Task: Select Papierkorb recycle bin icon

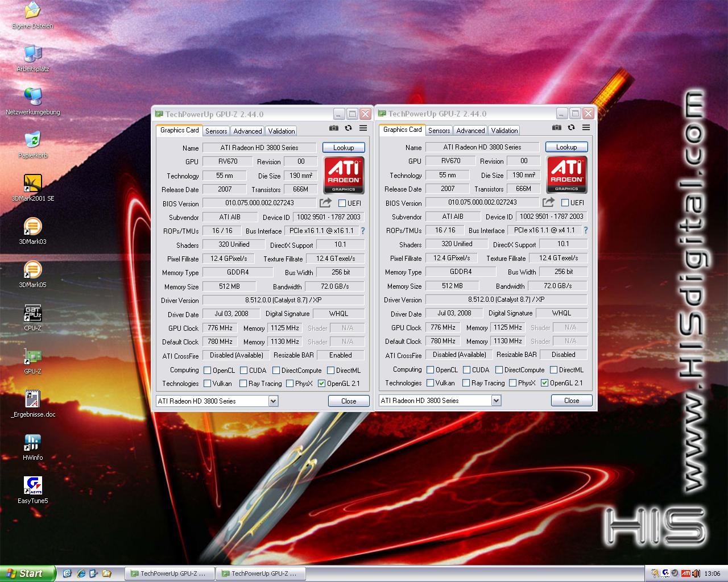Action: (x=32, y=140)
